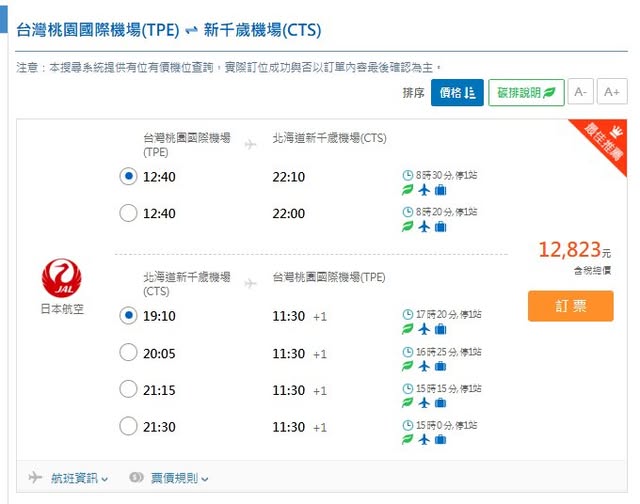Click the clock icon beside 16時25分 duration
Image resolution: width=640 pixels, height=504 pixels.
point(407,352)
